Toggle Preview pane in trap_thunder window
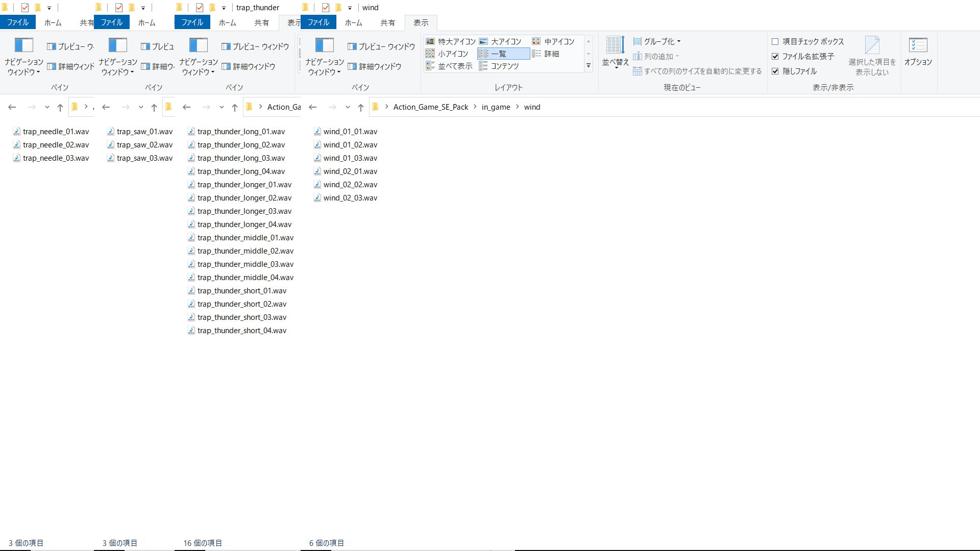This screenshot has width=980, height=551. [255, 46]
